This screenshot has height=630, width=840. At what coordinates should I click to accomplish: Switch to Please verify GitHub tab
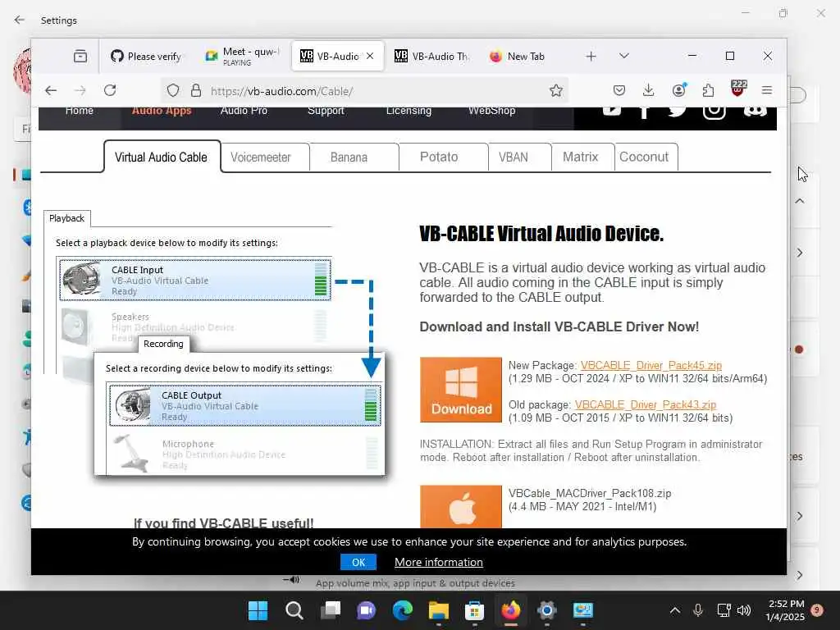(x=146, y=57)
